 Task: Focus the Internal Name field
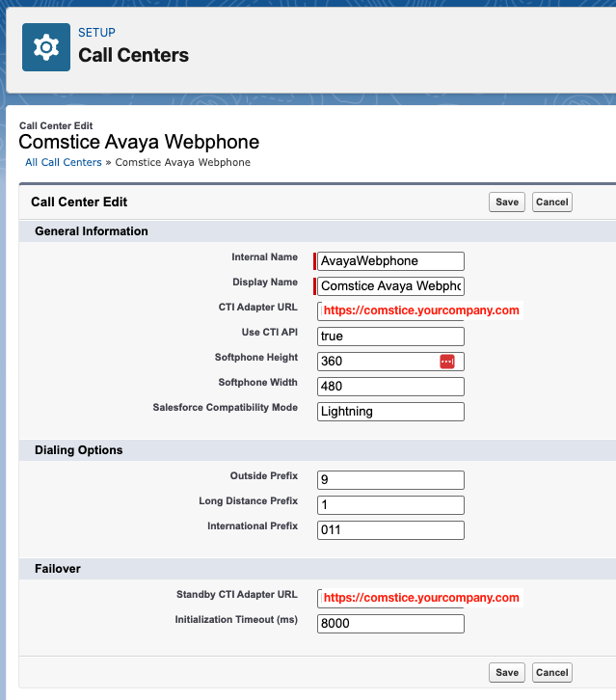click(390, 261)
